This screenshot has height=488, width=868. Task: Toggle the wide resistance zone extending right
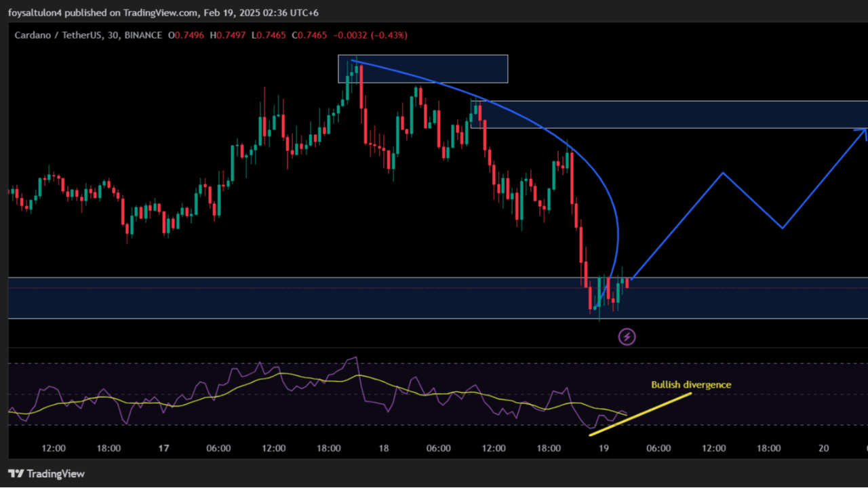678,114
